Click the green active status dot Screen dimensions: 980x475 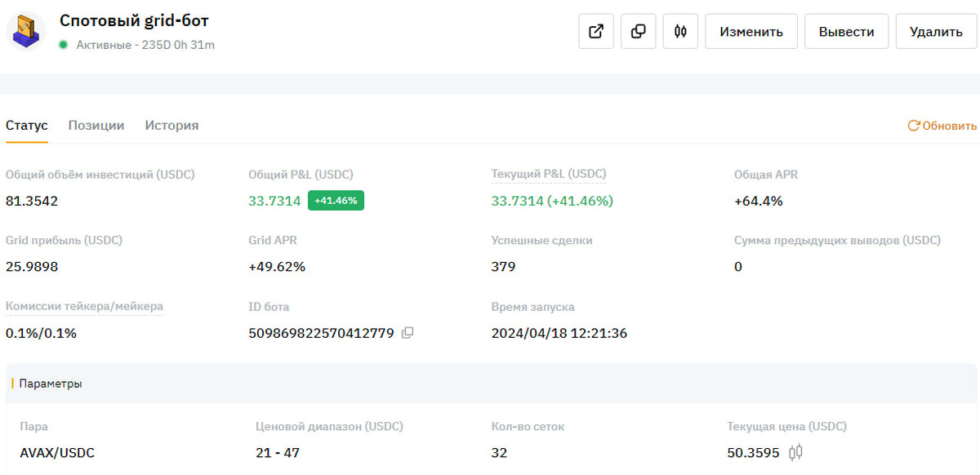(x=63, y=45)
